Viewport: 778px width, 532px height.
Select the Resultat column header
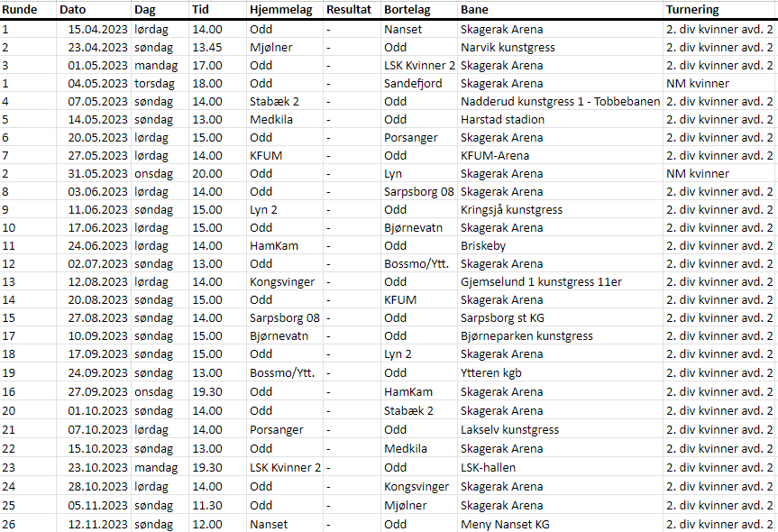point(349,10)
